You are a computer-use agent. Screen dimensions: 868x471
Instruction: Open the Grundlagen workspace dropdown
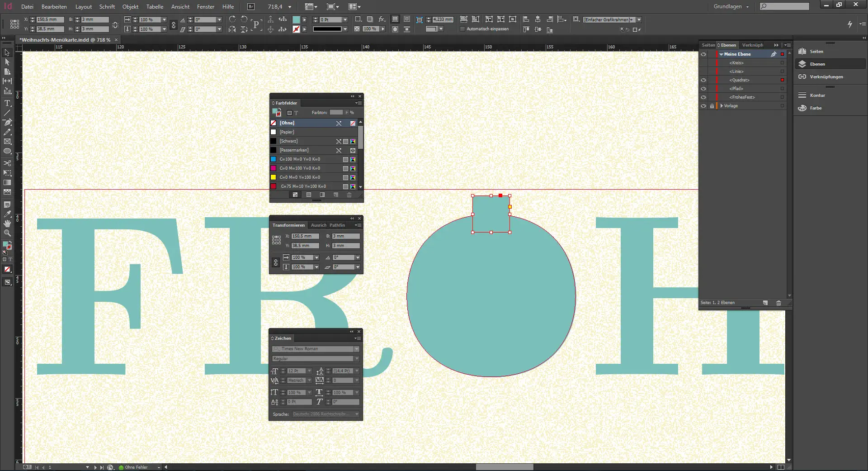tap(731, 7)
